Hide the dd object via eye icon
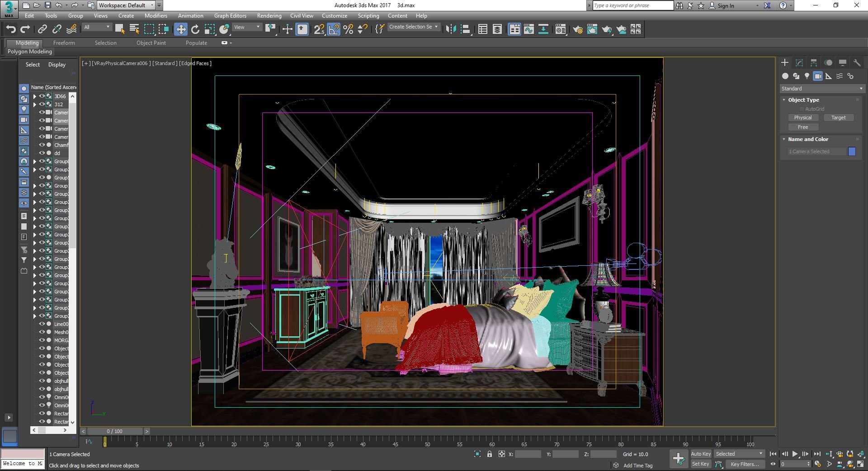 [x=42, y=153]
